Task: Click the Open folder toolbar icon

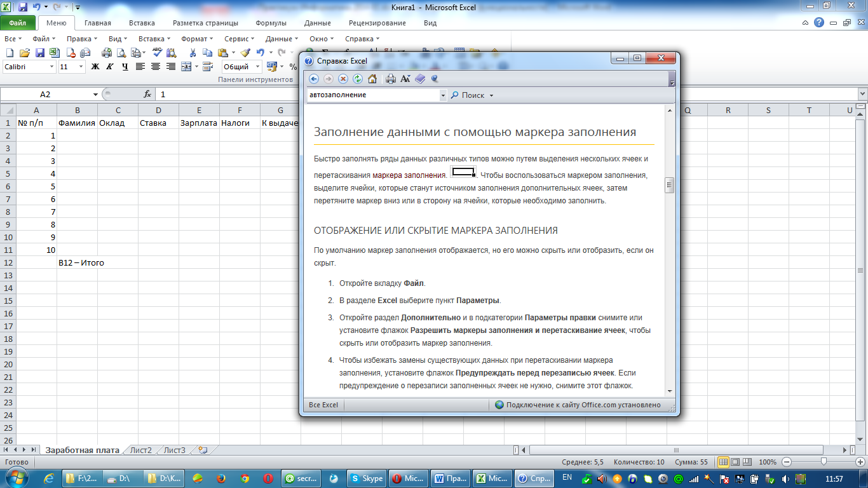Action: (x=25, y=53)
